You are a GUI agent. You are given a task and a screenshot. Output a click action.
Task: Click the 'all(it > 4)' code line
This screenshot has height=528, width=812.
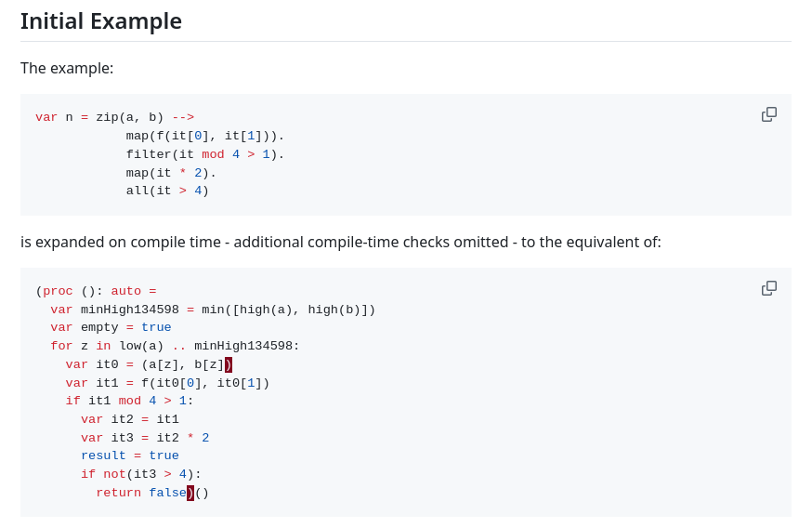click(167, 191)
